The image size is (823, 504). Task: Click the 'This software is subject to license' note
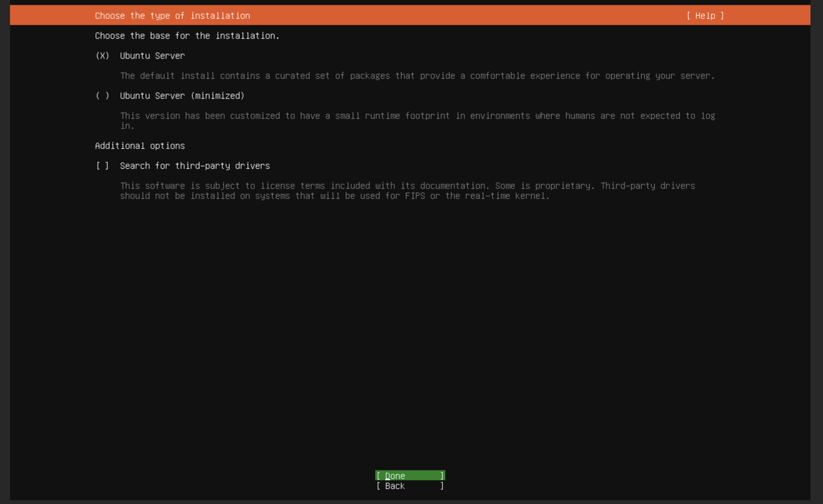(x=407, y=191)
